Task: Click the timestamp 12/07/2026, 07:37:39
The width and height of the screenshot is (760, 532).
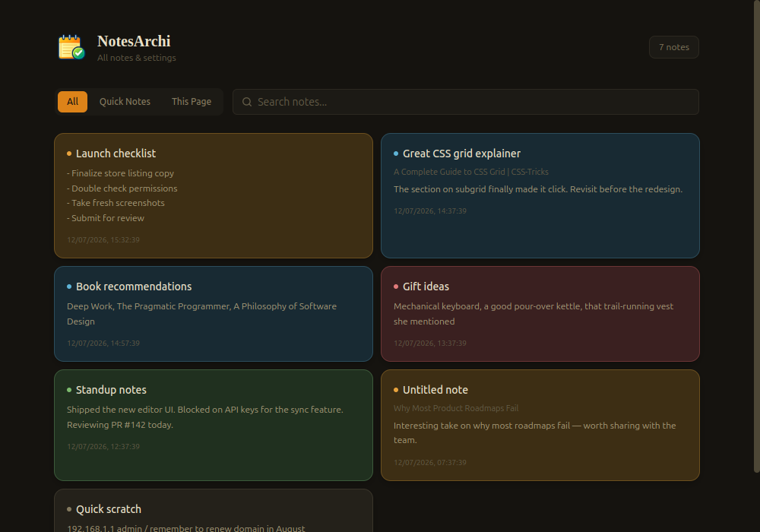Action: [430, 463]
